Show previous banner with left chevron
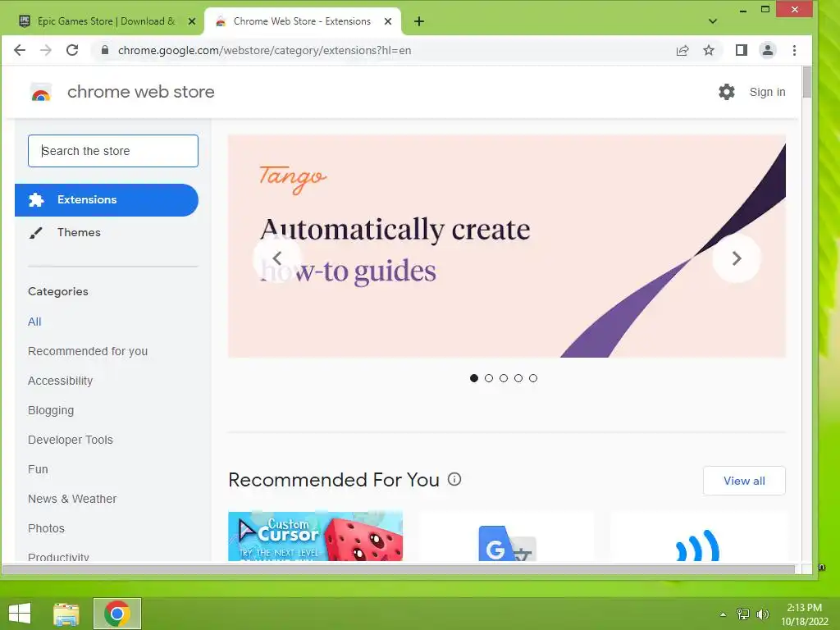This screenshot has width=840, height=630. pyautogui.click(x=277, y=258)
